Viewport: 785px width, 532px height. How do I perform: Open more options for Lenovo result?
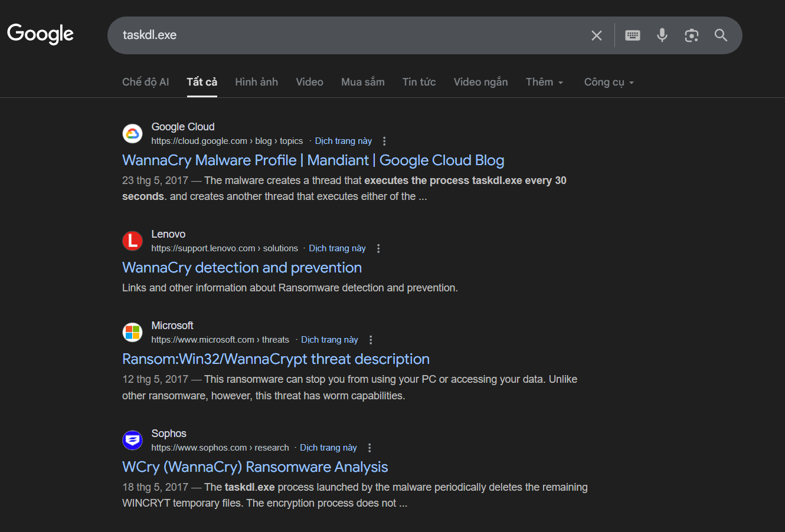(378, 248)
